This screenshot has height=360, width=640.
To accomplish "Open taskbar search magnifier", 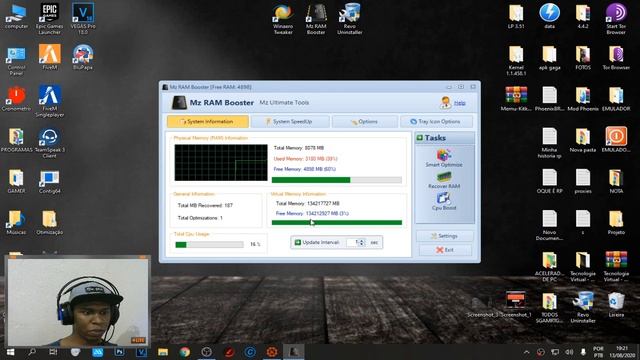I will pyautogui.click(x=32, y=352).
